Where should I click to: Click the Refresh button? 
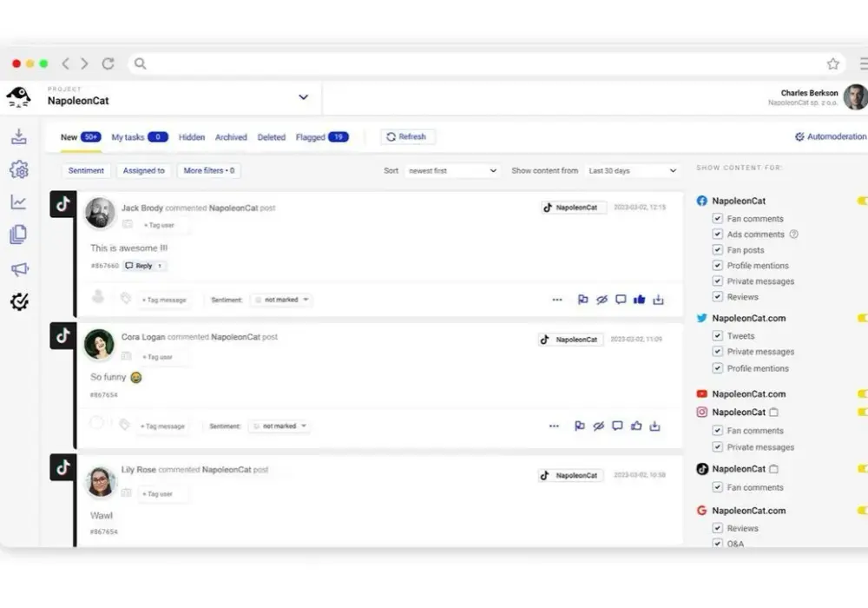pyautogui.click(x=407, y=136)
